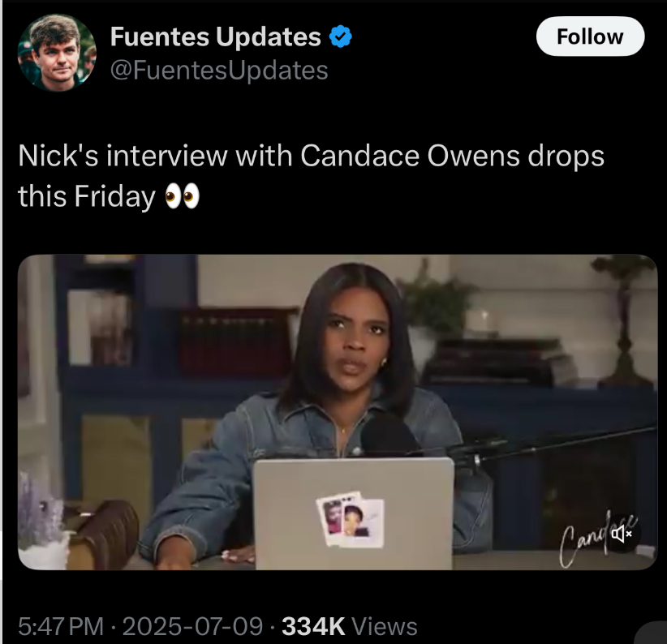667x644 pixels.
Task: Unmute the video with the speaker icon
Action: (622, 534)
